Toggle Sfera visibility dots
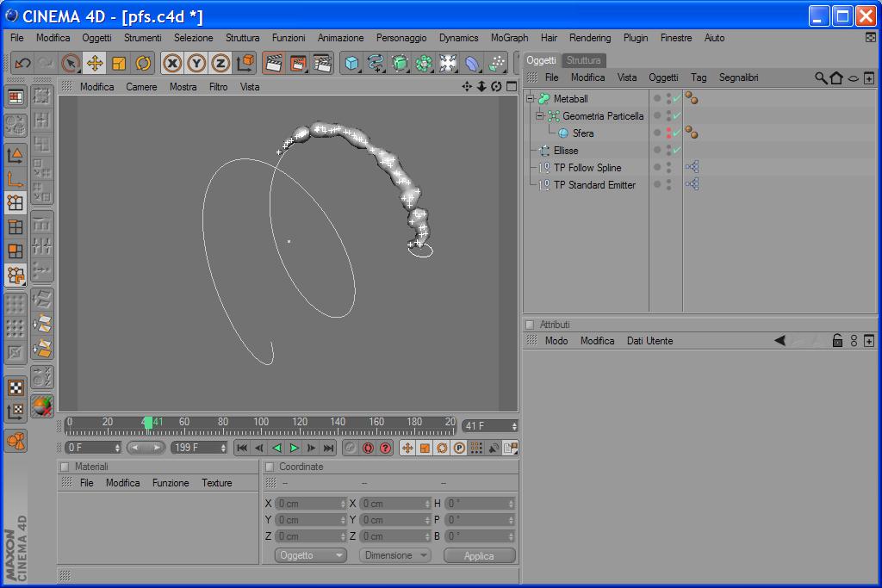 pyautogui.click(x=668, y=133)
